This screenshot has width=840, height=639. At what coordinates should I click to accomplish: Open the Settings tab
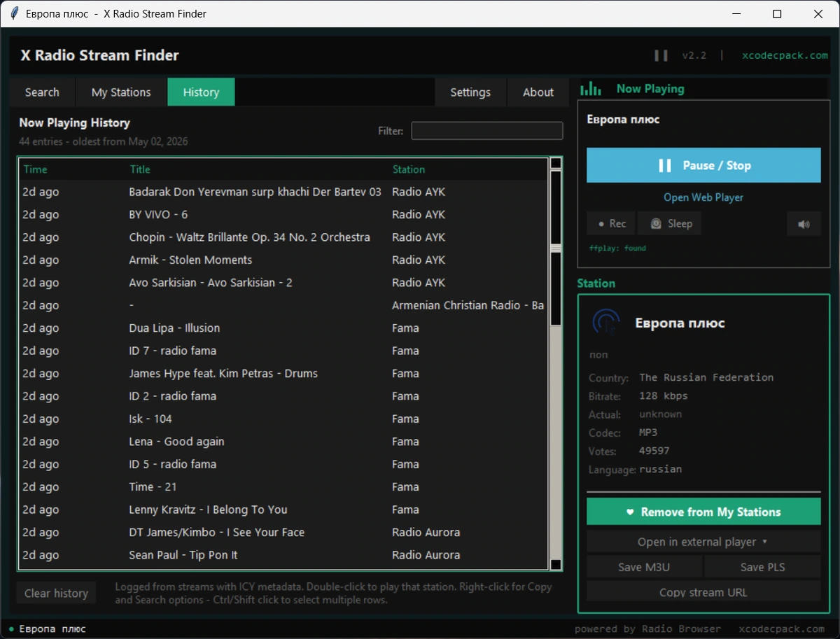tap(470, 92)
